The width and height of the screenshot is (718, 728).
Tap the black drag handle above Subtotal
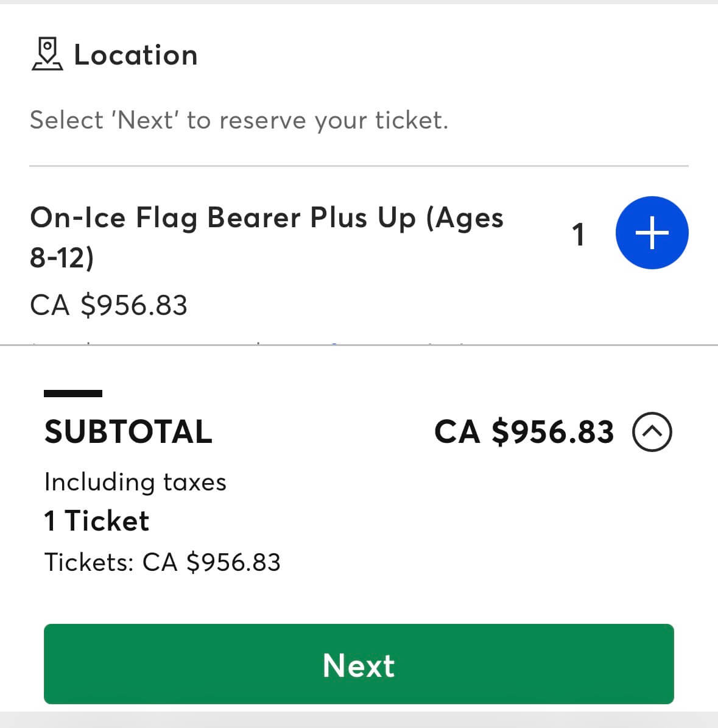click(x=73, y=394)
